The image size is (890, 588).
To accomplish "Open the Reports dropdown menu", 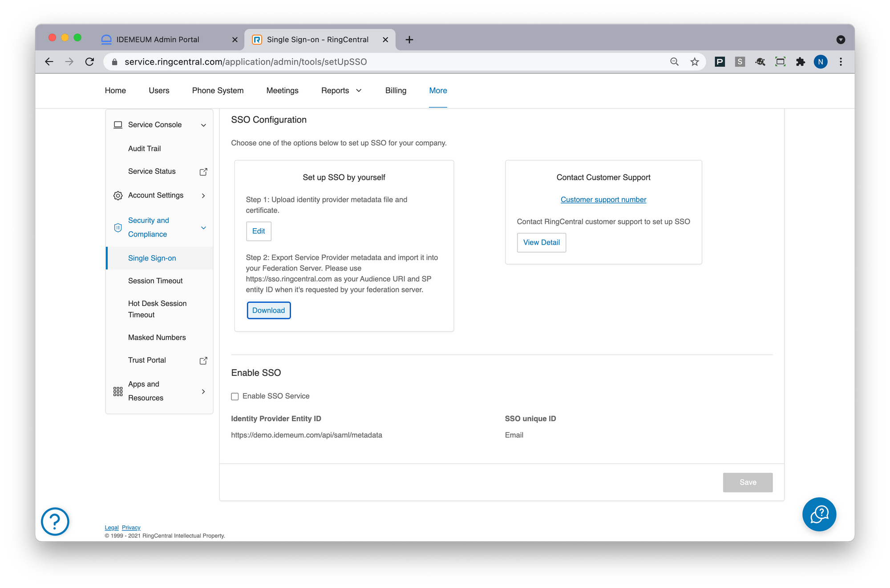I will pos(341,91).
